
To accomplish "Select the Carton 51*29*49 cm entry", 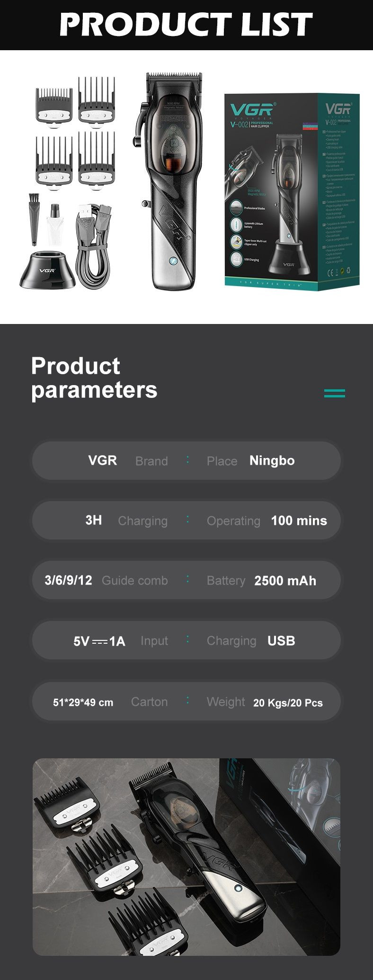I will pos(110,701).
